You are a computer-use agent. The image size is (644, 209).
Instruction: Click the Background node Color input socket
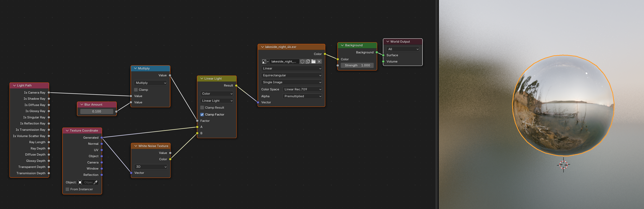[x=338, y=59]
